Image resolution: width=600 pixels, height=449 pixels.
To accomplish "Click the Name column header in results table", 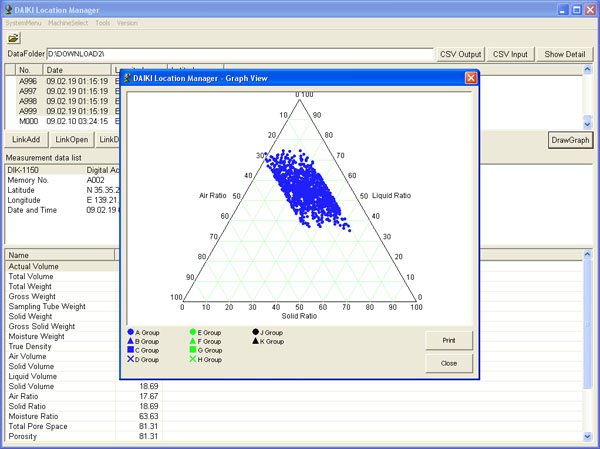I will 60,255.
